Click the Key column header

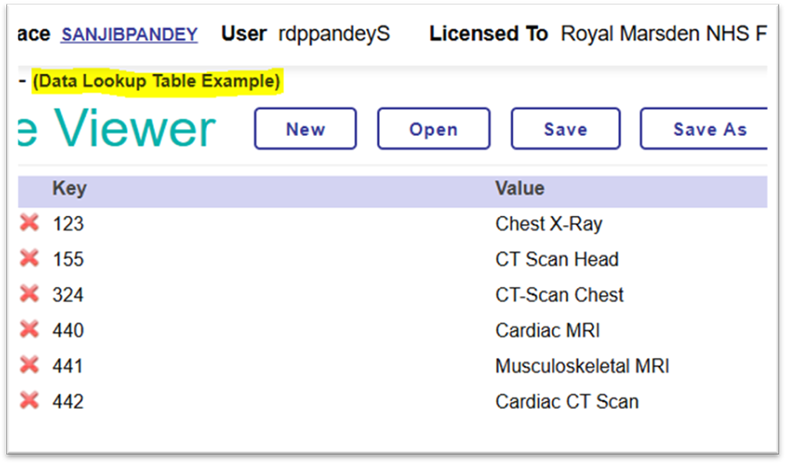70,188
